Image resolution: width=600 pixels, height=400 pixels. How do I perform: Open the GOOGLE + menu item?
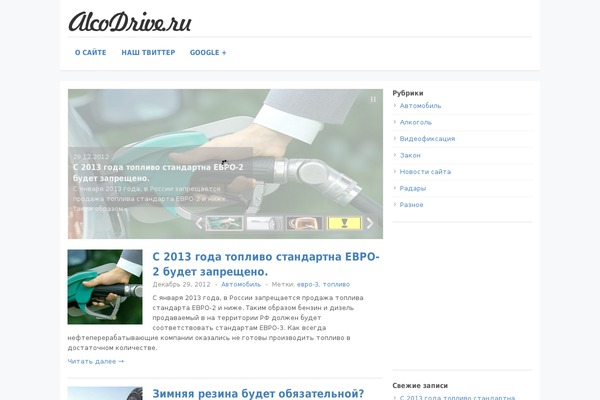point(208,52)
